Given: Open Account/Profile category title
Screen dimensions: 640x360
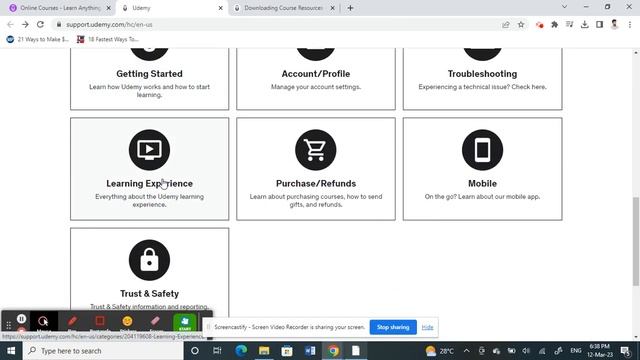Looking at the screenshot, I should [x=316, y=74].
